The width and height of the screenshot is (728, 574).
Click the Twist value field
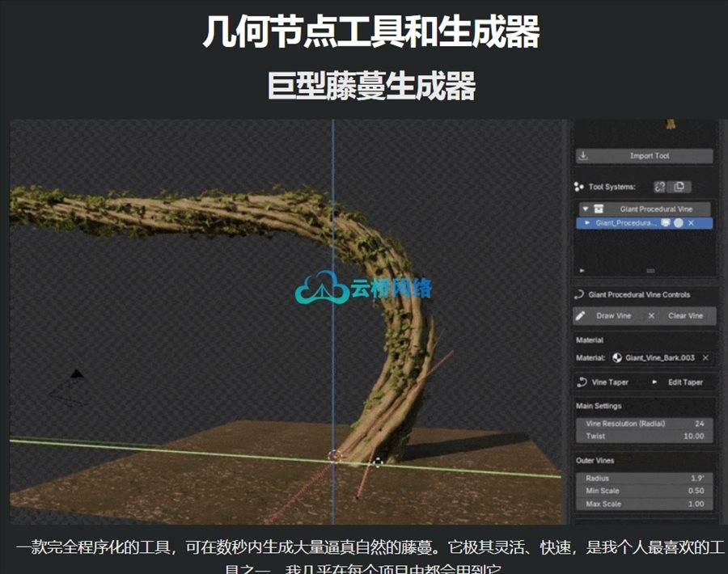click(x=645, y=436)
